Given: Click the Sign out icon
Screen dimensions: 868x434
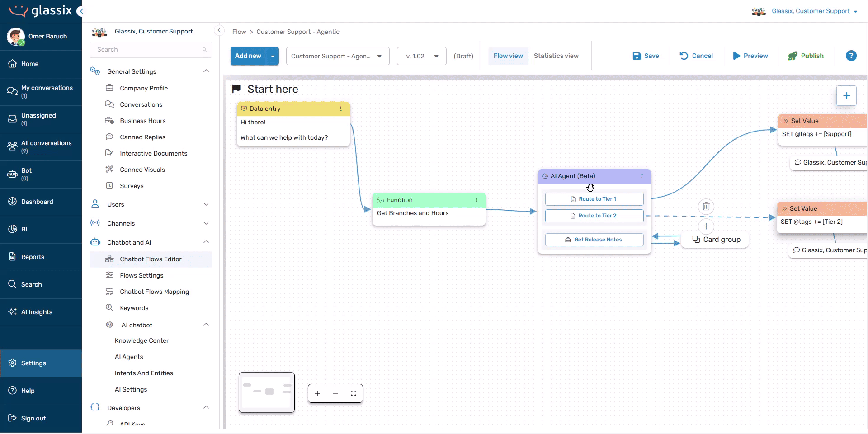Looking at the screenshot, I should 12,418.
